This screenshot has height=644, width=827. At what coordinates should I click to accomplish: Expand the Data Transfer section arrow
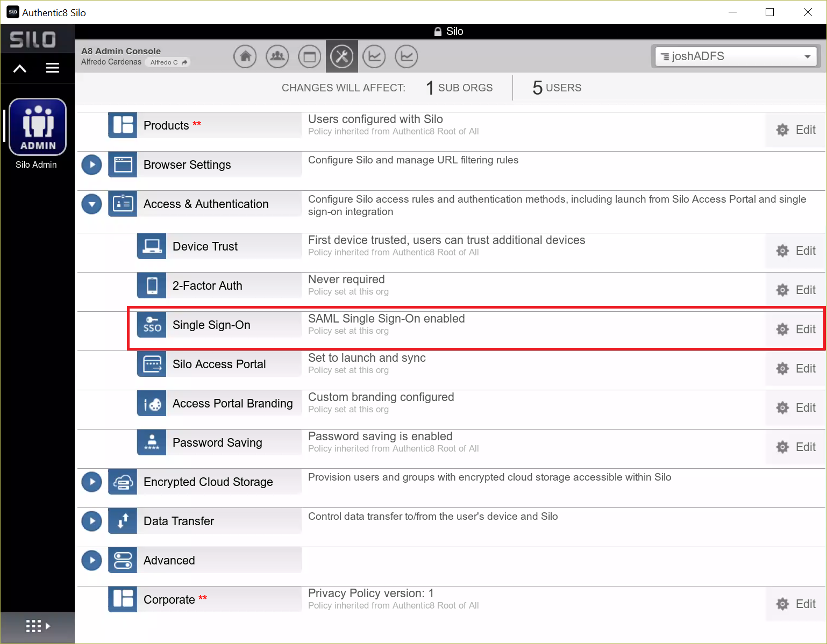coord(92,521)
